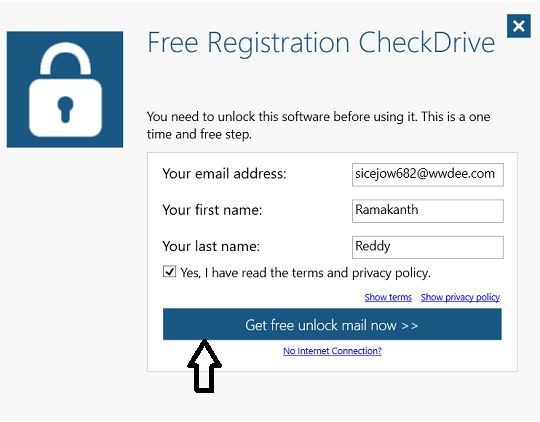This screenshot has width=540, height=422.
Task: Click the keyhole inside the padlock
Action: coord(65,110)
